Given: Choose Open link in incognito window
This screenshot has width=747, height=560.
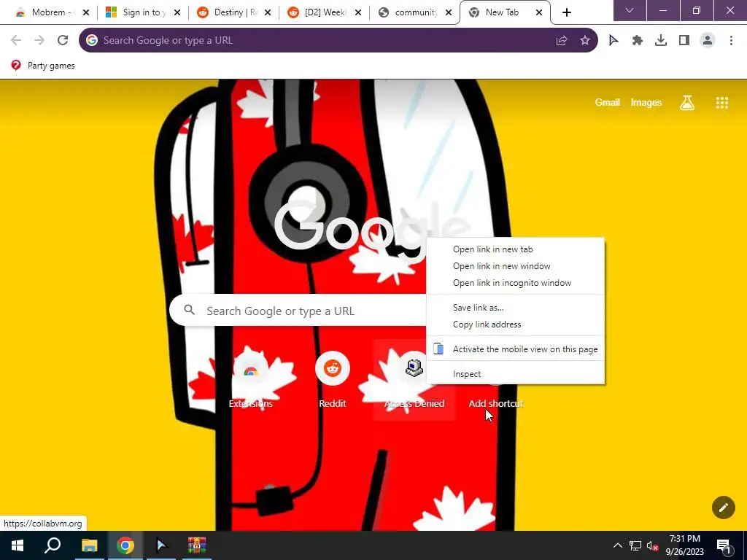Looking at the screenshot, I should click(516, 283).
